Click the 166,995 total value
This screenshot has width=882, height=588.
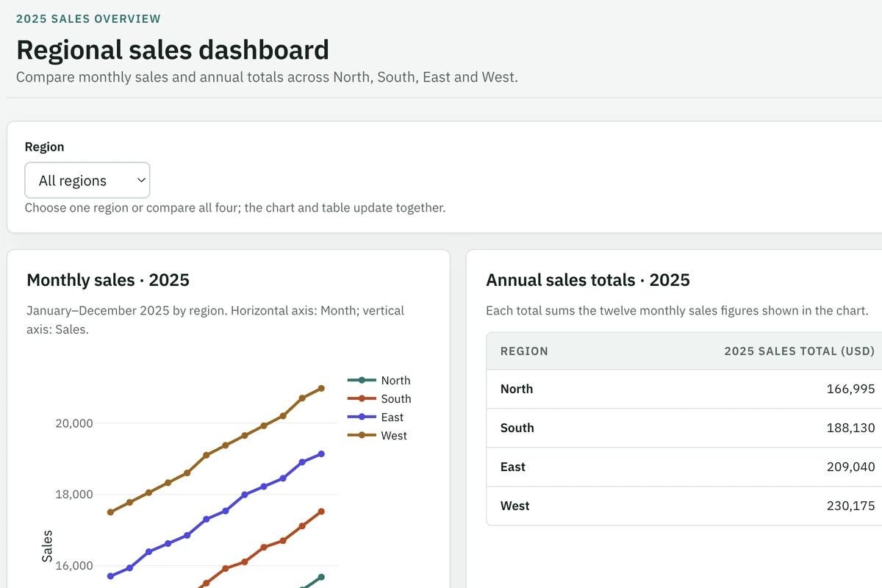click(851, 389)
